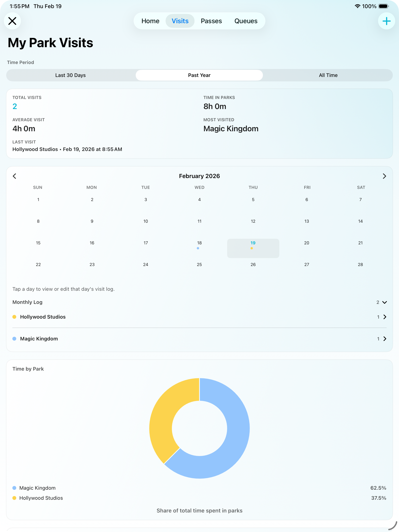The height and width of the screenshot is (532, 399).
Task: Open the Home tab
Action: pyautogui.click(x=150, y=21)
